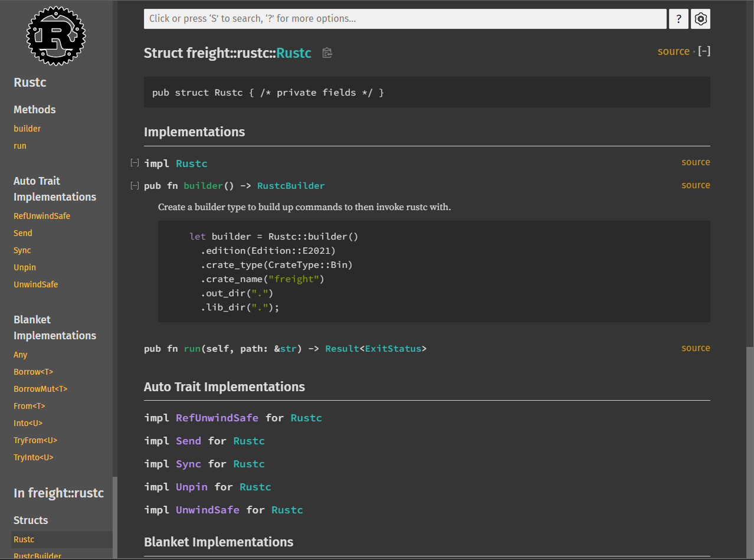Navigate to RustcBuilder in sidebar Structs
Image resolution: width=754 pixels, height=560 pixels.
point(37,555)
